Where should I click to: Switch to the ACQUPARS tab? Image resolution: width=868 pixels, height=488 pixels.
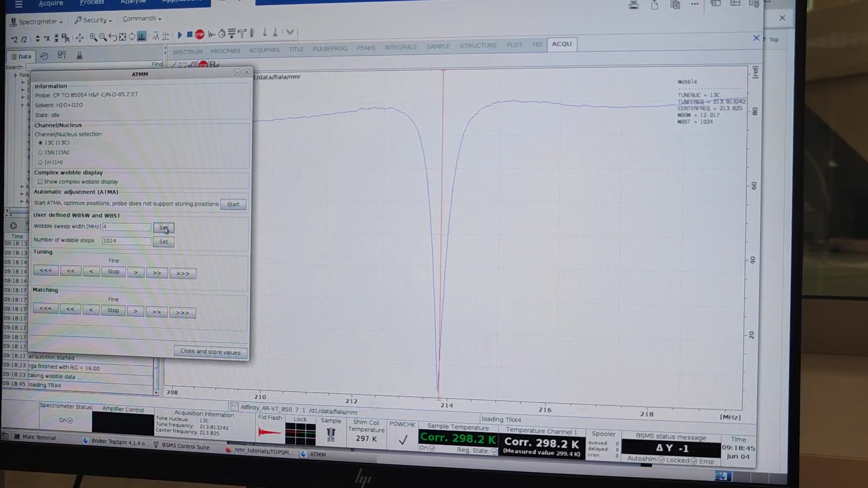tap(264, 50)
